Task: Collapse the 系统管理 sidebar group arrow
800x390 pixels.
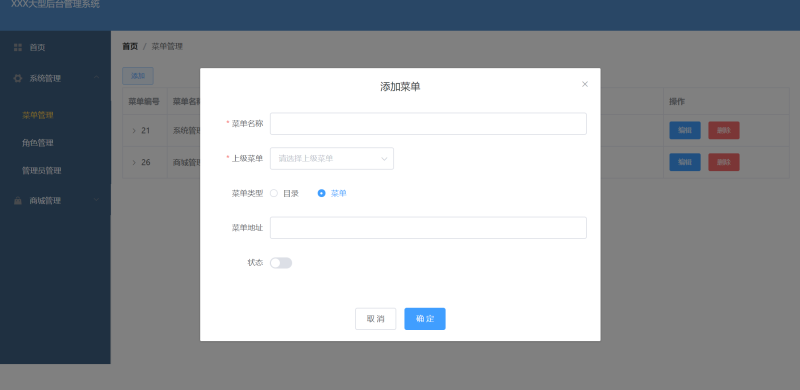Action: coord(96,78)
